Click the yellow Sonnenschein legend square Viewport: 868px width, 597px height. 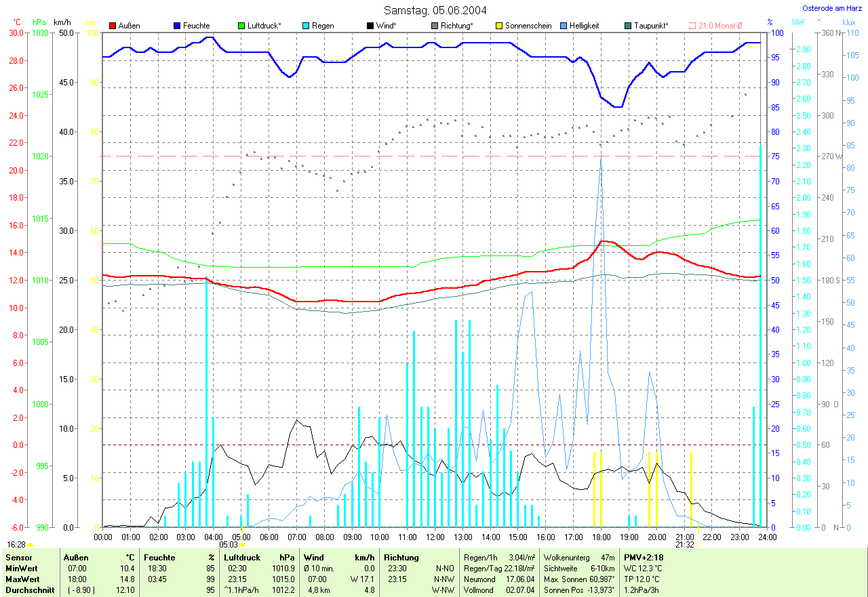click(499, 26)
